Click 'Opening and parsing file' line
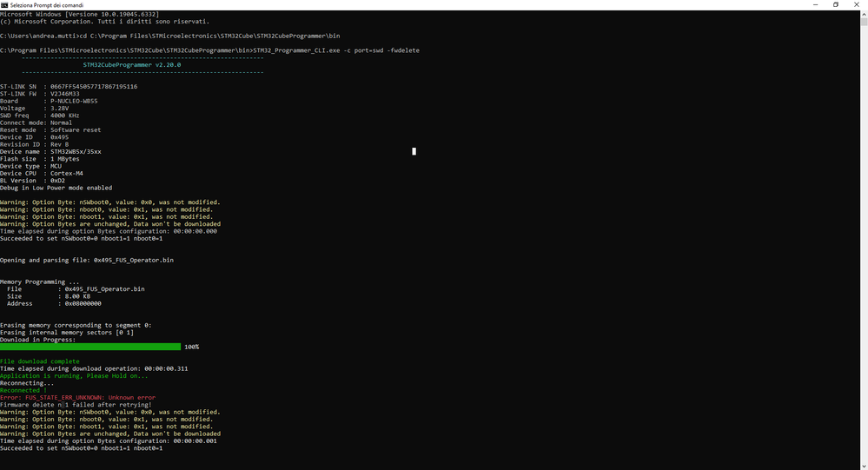This screenshot has height=470, width=868. coord(87,260)
